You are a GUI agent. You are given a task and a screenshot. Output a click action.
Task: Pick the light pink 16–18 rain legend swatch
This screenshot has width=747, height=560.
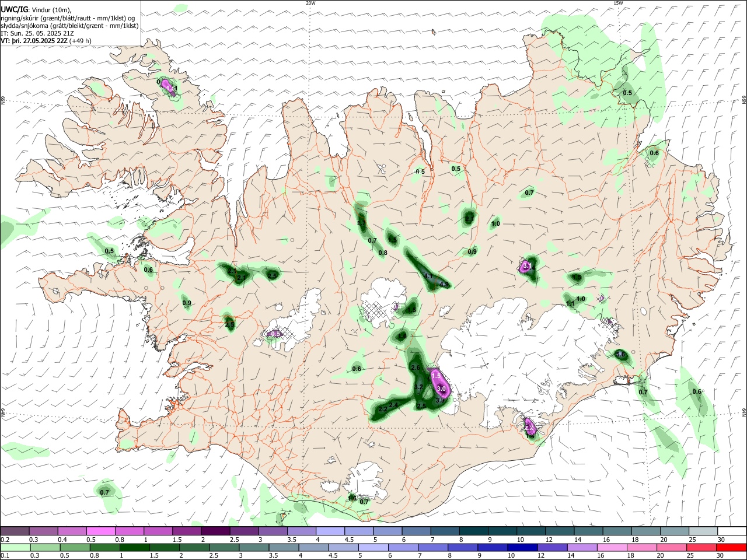pos(611,547)
